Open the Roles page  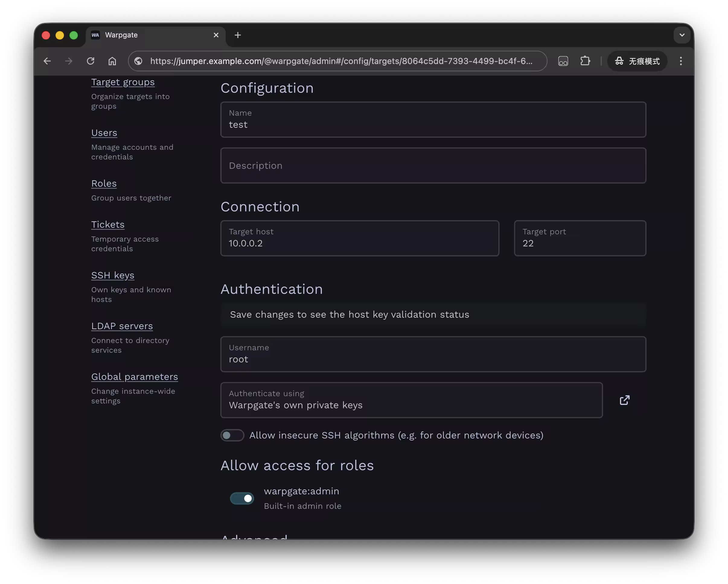tap(104, 183)
